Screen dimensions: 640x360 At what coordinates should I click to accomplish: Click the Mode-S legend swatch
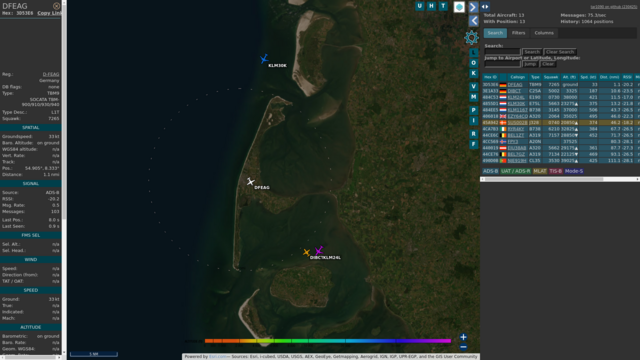tap(573, 171)
